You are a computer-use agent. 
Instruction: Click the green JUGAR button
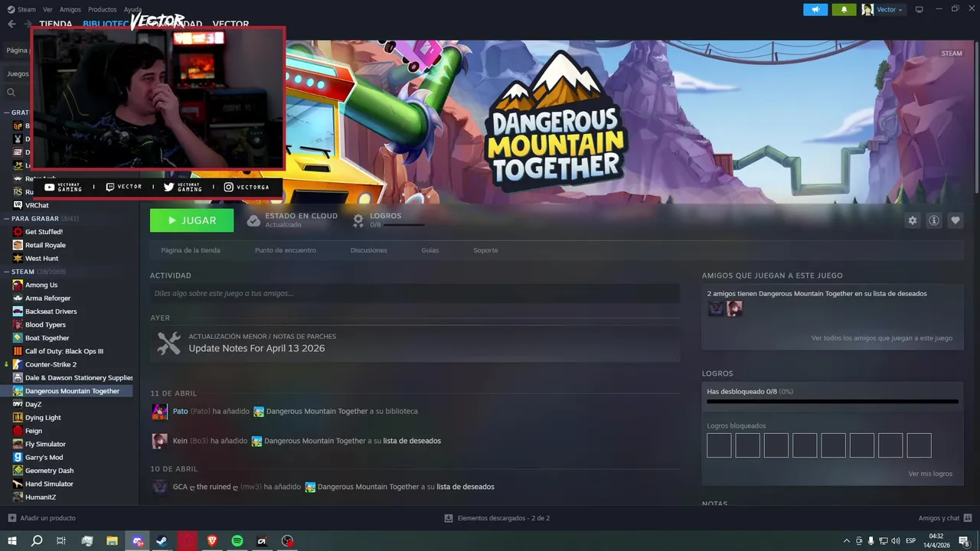191,220
